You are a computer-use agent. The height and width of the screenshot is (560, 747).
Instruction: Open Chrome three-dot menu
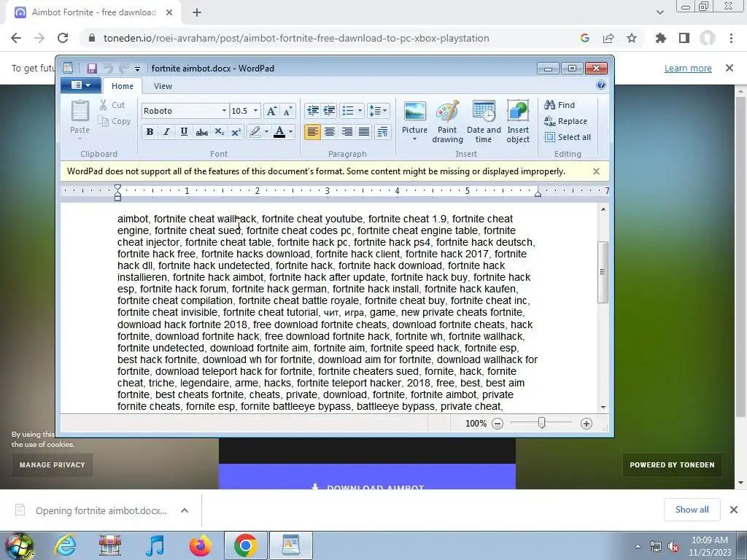tap(731, 38)
